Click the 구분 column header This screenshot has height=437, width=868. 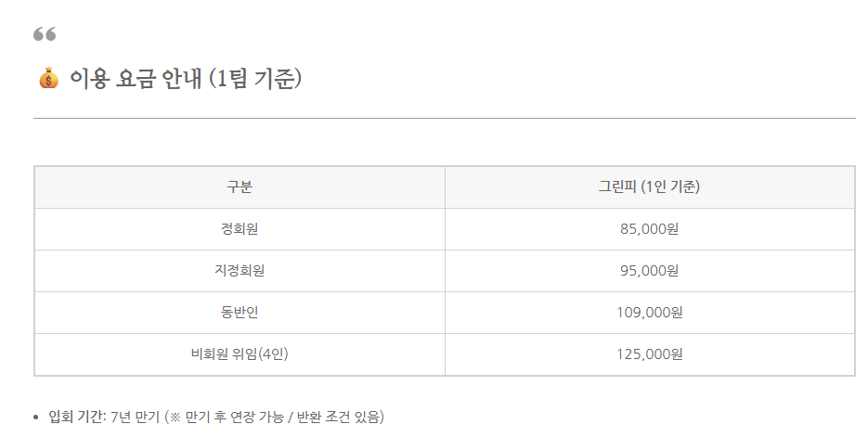coord(240,187)
